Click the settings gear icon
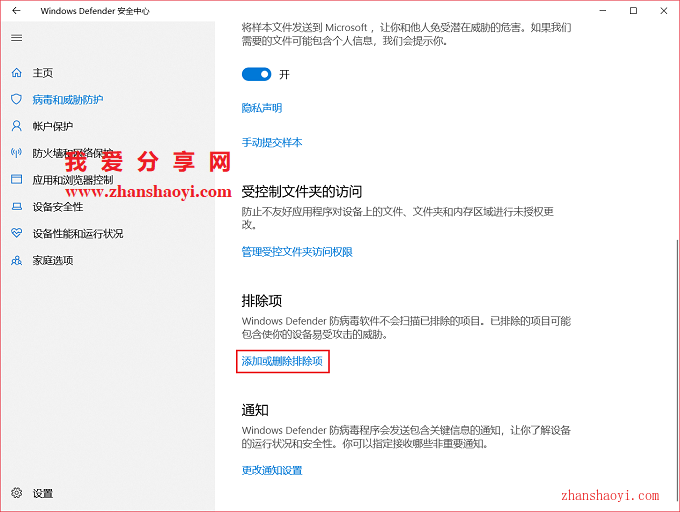This screenshot has width=680, height=512. point(16,493)
